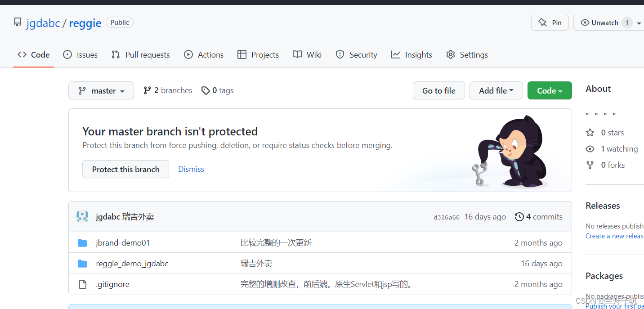Viewport: 644px width, 309px height.
Task: Click the tag icon beside 0 tags
Action: pyautogui.click(x=206, y=90)
